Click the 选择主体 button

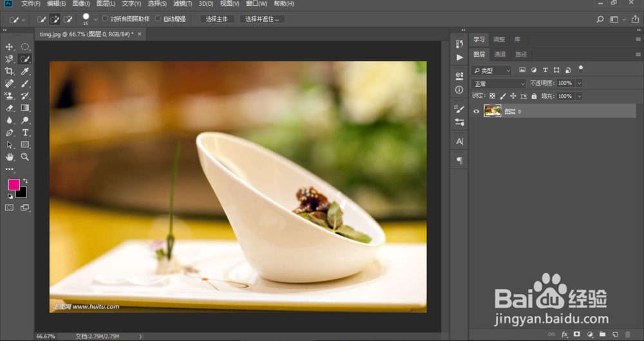pyautogui.click(x=217, y=19)
